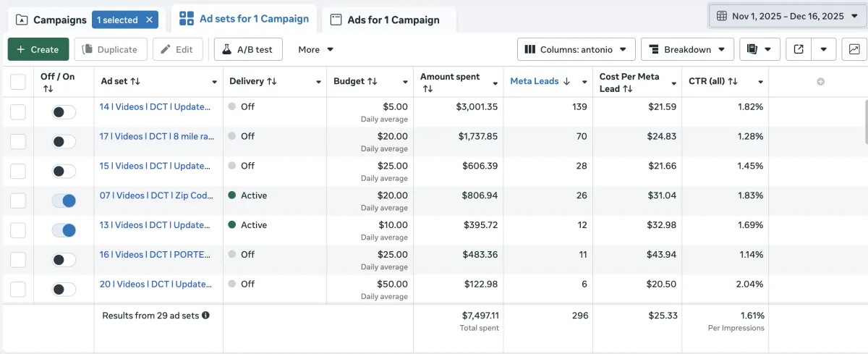Click the export table data icon
Screen dimensions: 868x354
(x=799, y=49)
